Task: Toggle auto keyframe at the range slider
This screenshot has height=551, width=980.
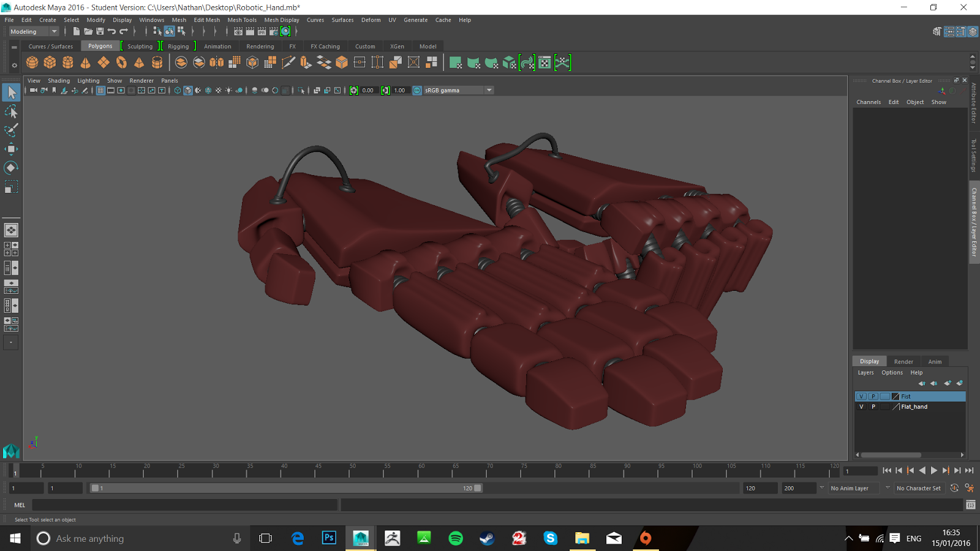Action: point(954,488)
